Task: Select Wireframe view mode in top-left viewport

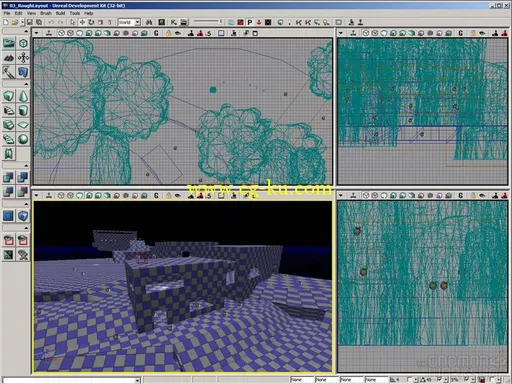Action: (x=70, y=33)
